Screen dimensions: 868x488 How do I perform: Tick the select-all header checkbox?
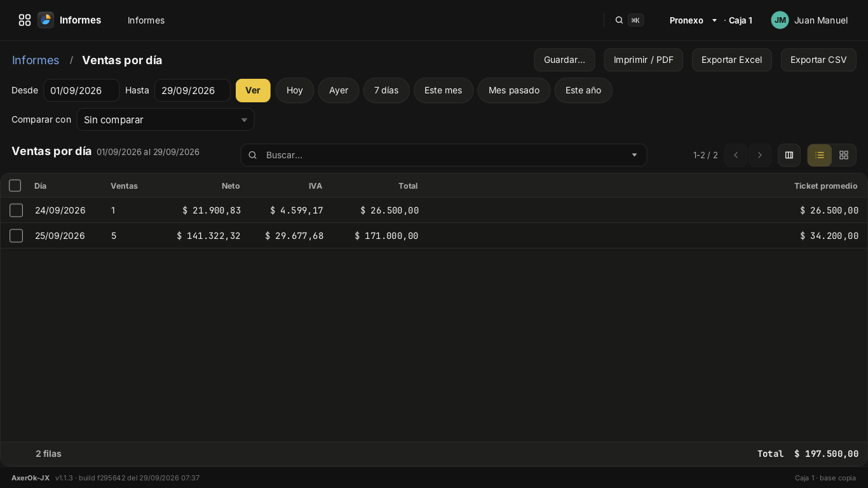15,186
